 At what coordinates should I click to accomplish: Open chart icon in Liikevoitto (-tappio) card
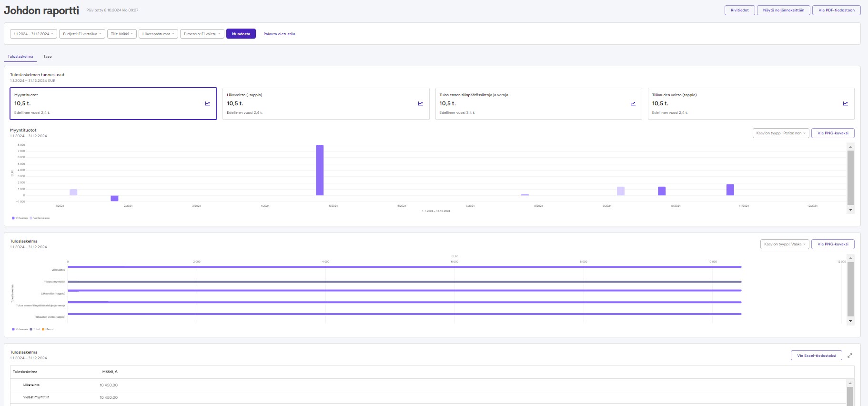point(421,103)
